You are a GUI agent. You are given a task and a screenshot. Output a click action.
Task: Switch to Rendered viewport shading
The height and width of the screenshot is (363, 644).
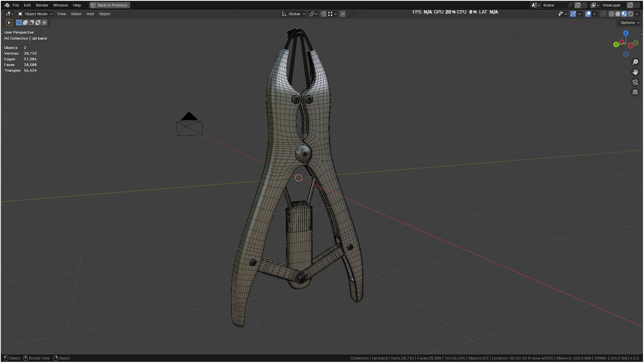click(631, 14)
